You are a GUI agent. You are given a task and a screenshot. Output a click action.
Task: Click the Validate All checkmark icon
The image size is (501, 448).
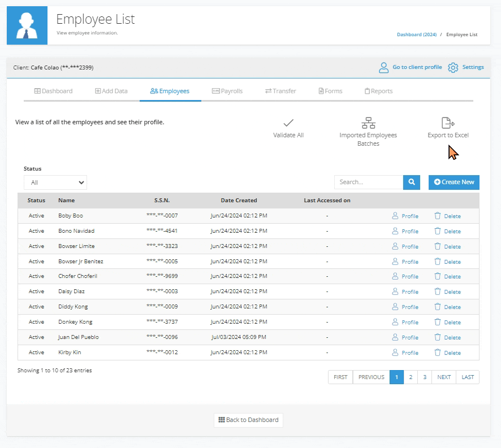288,123
